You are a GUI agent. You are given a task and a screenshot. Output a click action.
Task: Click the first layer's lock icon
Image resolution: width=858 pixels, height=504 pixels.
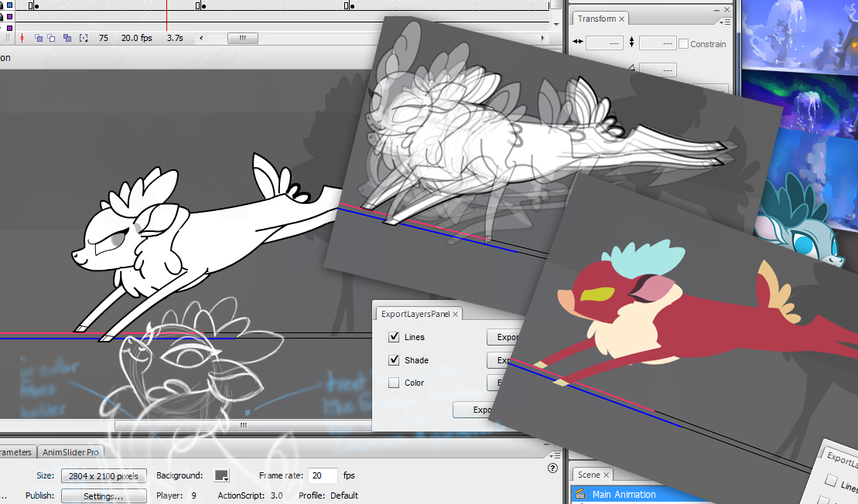pyautogui.click(x=1, y=5)
